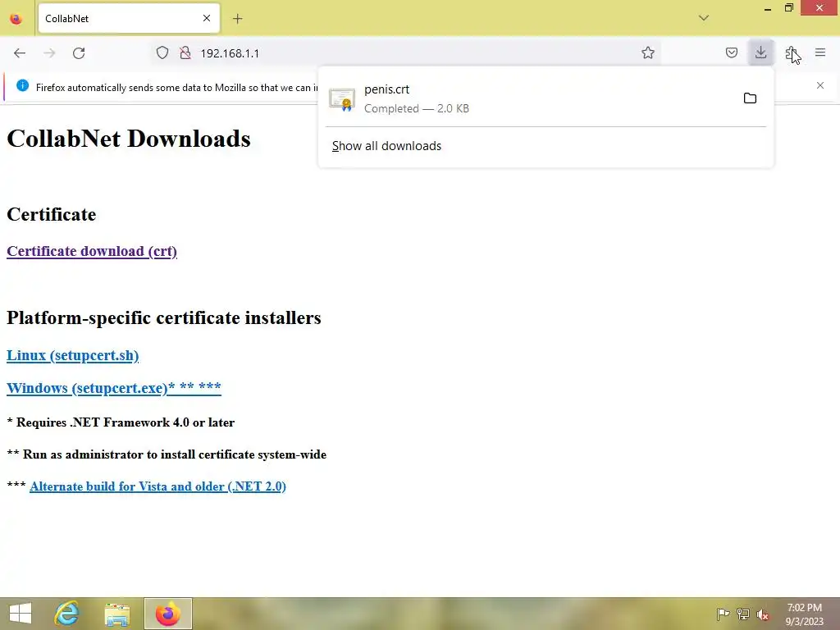Go back to the previous page

[x=20, y=53]
